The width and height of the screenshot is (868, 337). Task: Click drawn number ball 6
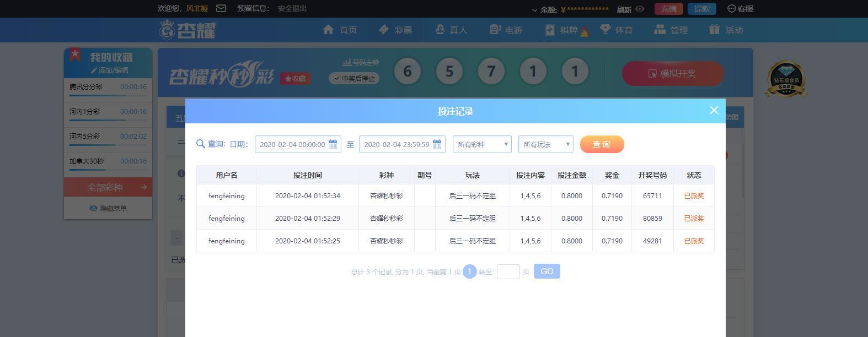tap(408, 72)
